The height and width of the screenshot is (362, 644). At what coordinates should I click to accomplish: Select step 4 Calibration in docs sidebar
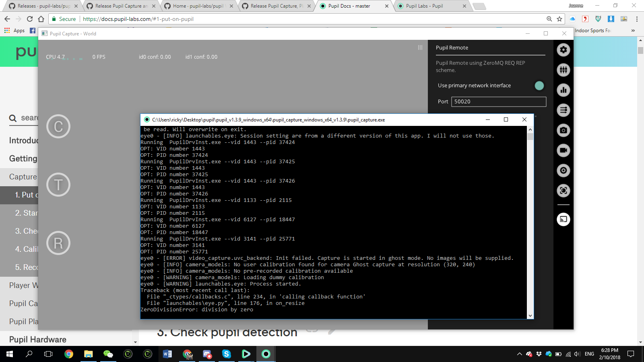[27, 249]
